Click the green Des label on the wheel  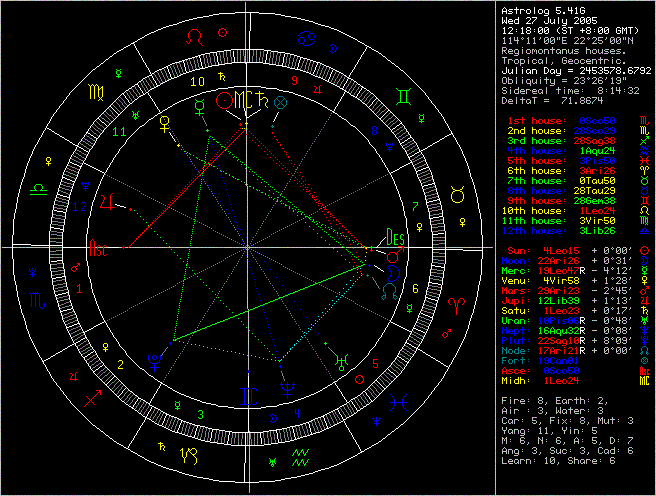395,238
